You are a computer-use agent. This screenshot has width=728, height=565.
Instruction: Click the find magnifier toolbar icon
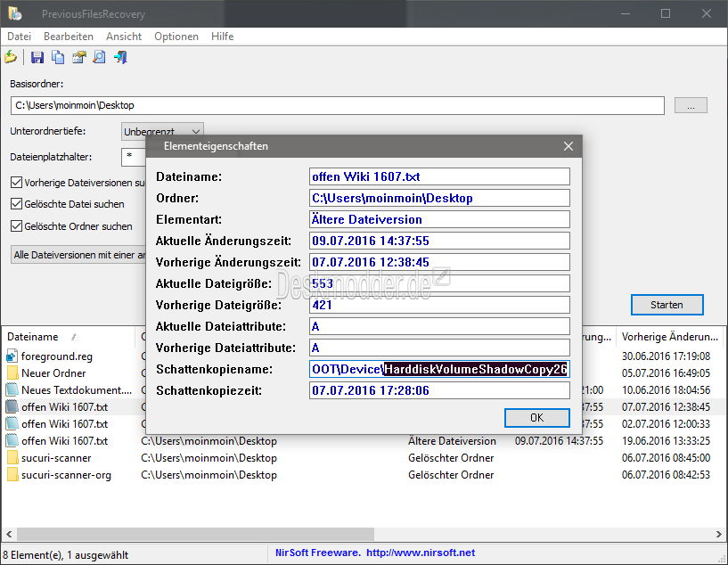point(100,57)
